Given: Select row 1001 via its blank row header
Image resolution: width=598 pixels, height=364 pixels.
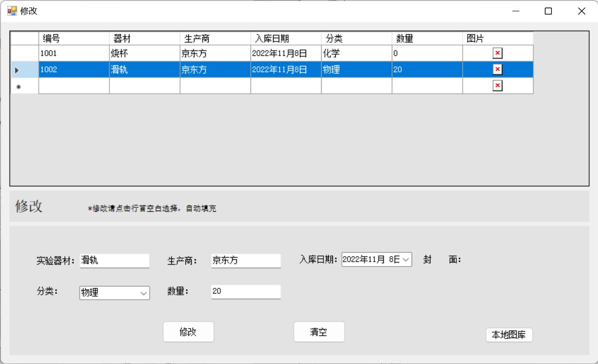Looking at the screenshot, I should pos(24,53).
